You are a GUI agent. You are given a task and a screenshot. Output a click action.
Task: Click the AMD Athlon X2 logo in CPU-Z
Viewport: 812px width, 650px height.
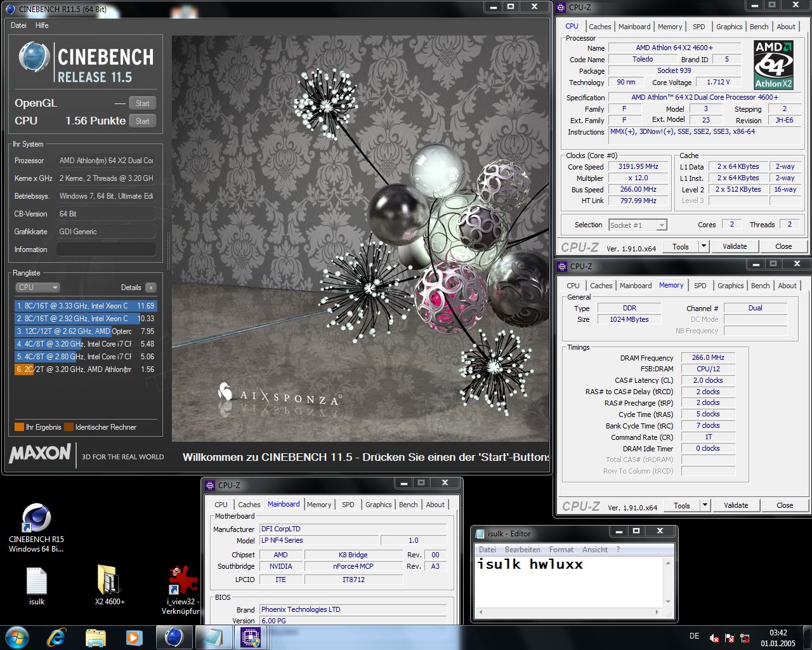(773, 65)
